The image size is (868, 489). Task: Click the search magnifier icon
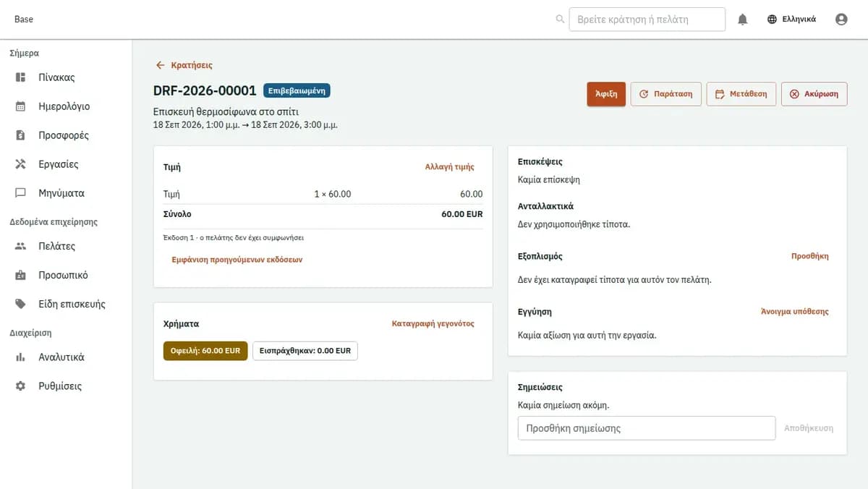tap(560, 20)
